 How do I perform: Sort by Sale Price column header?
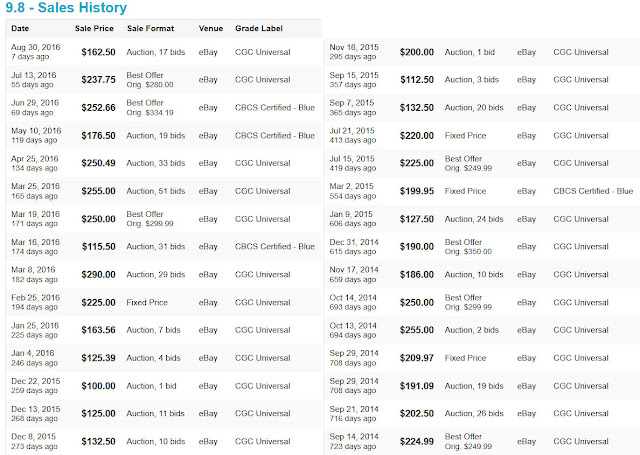click(94, 28)
